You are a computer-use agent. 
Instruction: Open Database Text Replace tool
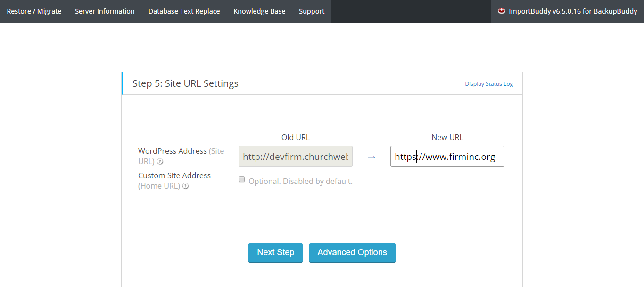tap(184, 11)
